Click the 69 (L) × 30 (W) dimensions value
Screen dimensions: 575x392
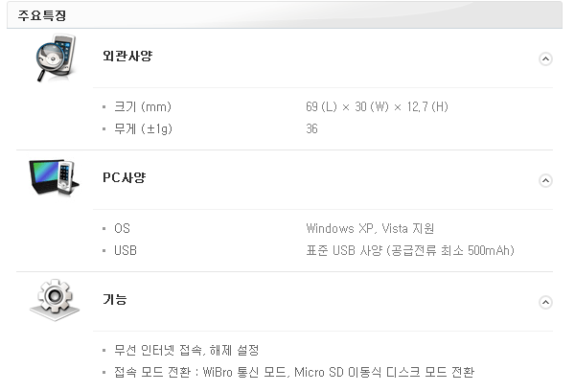coord(377,106)
